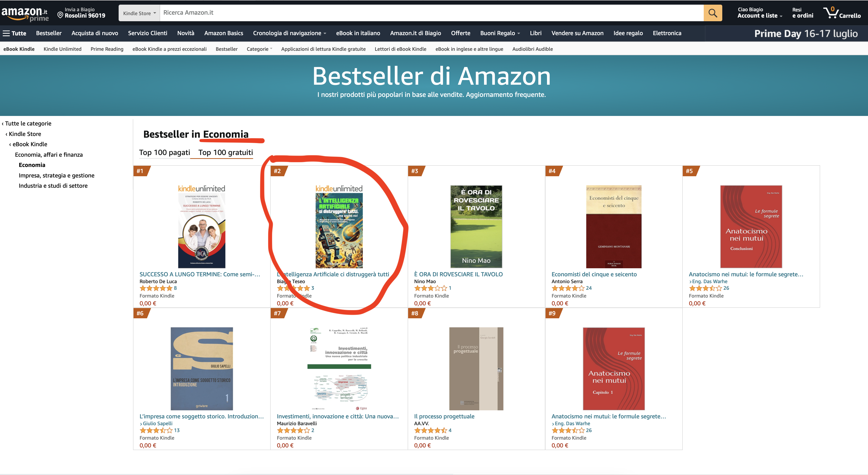
Task: Switch to the Top 100 pagati tab
Action: pos(165,152)
